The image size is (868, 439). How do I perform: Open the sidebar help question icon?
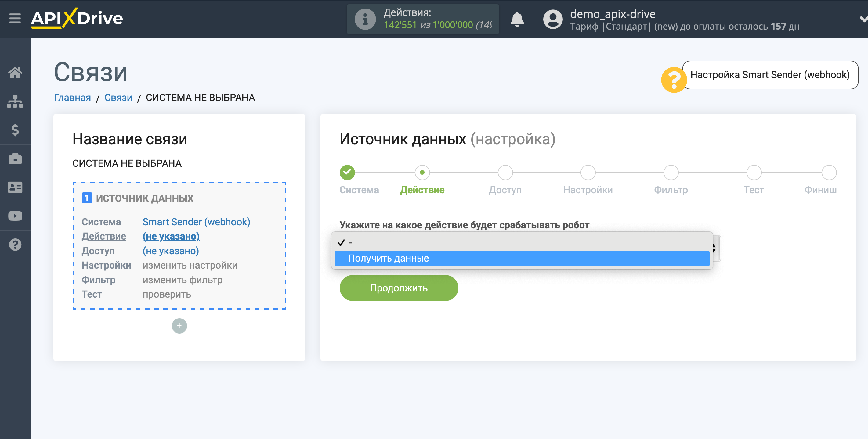click(15, 245)
